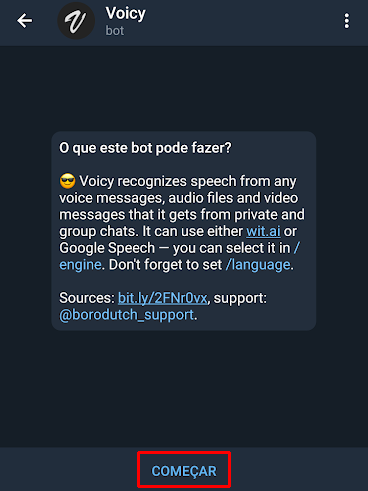368x491 pixels.
Task: Open the bit.ly/2FNr0vx sources link
Action: (x=163, y=298)
